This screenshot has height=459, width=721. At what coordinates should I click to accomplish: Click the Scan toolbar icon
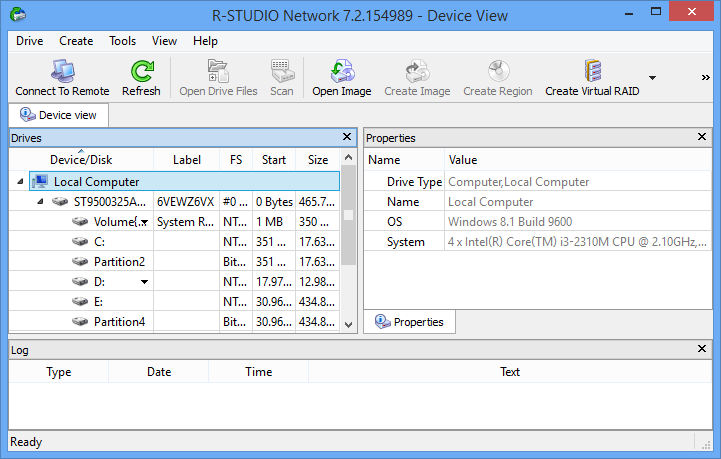[x=282, y=72]
